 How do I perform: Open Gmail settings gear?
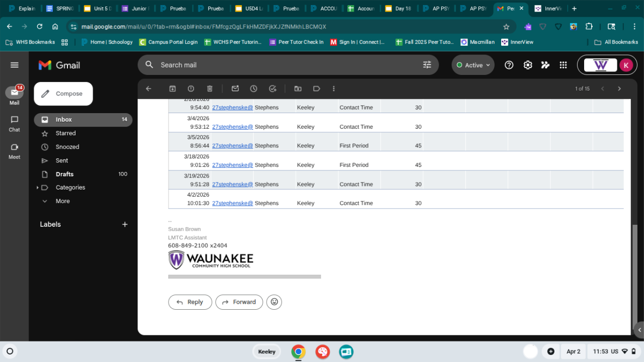pos(528,65)
